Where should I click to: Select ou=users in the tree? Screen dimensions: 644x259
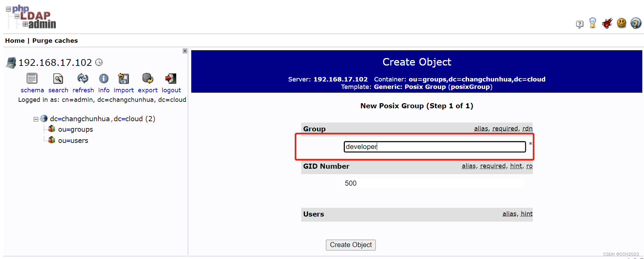[73, 141]
